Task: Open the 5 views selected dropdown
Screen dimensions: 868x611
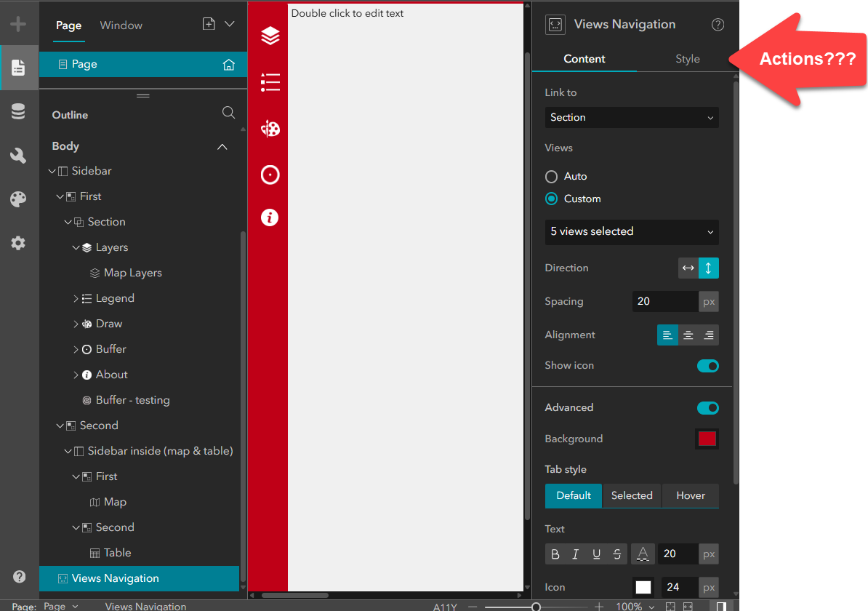Action: pos(631,232)
